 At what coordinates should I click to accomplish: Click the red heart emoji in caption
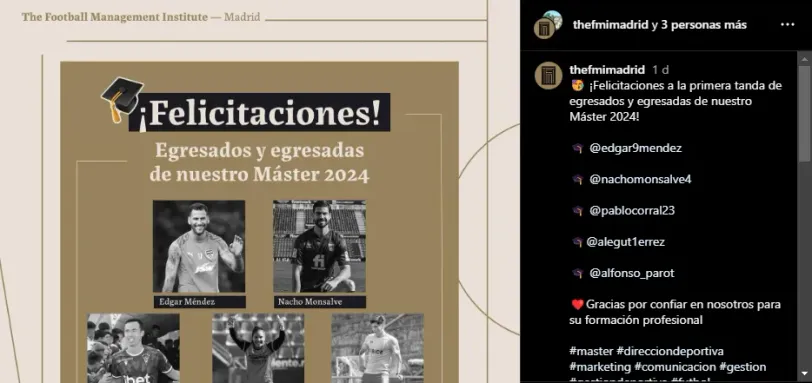tap(577, 304)
